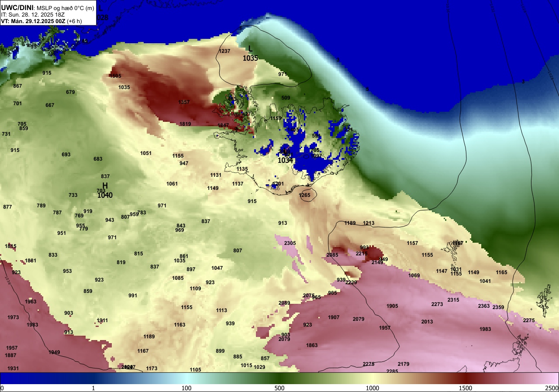Click the L 1035 low pressure label
Viewport: 559px width, 392px height.
[x=250, y=54]
